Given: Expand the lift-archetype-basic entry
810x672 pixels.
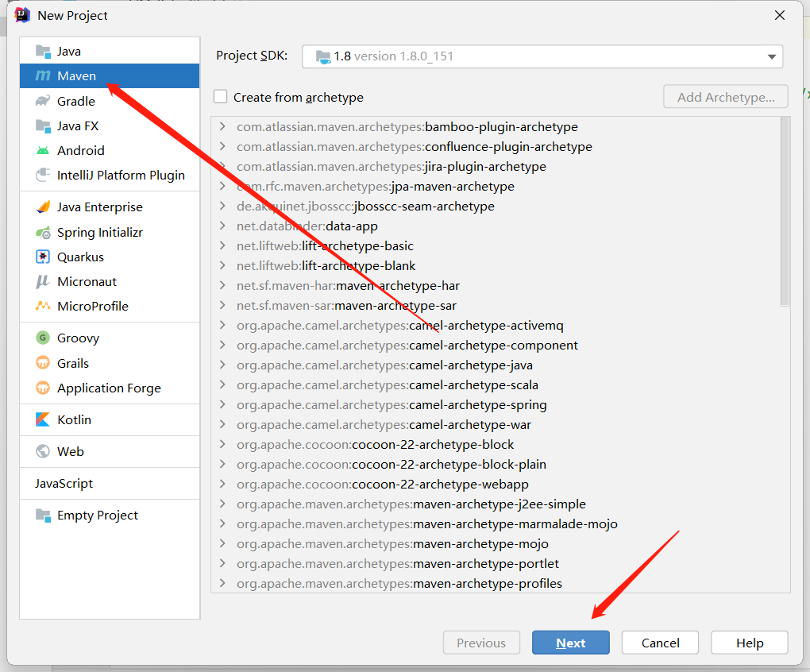Looking at the screenshot, I should (222, 246).
